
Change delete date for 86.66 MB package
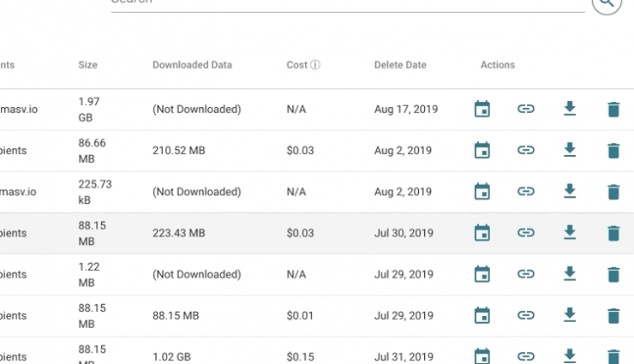[x=482, y=151]
